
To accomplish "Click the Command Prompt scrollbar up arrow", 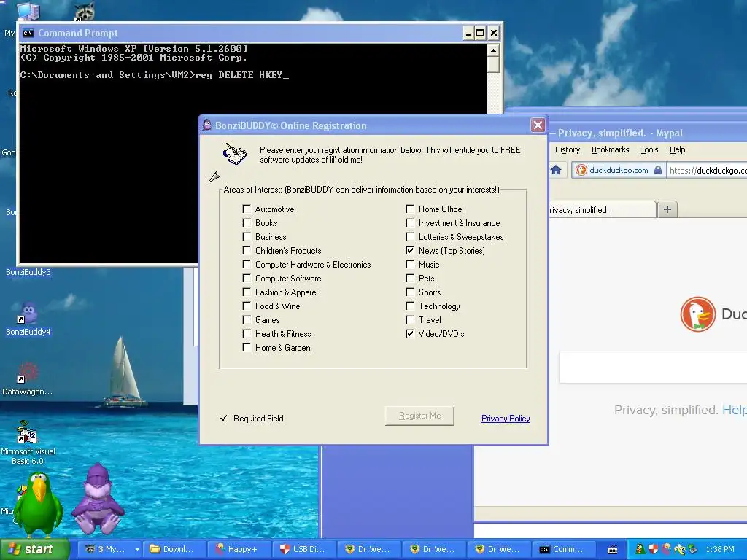I will coord(494,50).
